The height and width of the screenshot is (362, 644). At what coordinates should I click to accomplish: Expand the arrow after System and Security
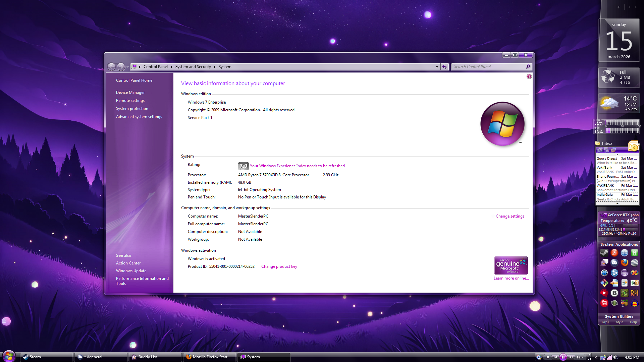[215, 67]
